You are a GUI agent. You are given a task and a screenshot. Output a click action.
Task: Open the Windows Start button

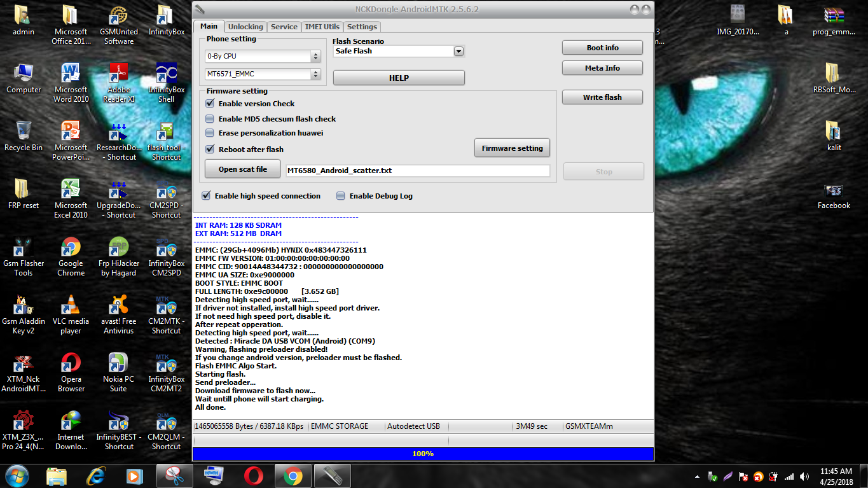17,475
